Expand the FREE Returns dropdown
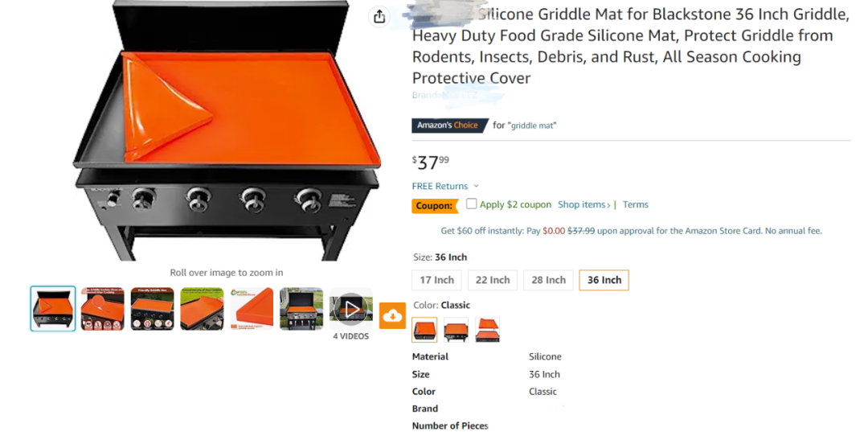This screenshot has height=432, width=868. [x=445, y=186]
